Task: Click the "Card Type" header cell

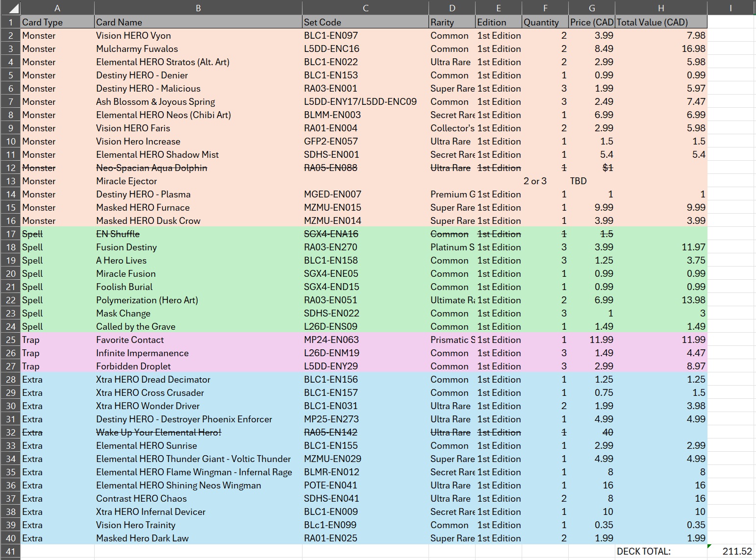Action: tap(57, 22)
